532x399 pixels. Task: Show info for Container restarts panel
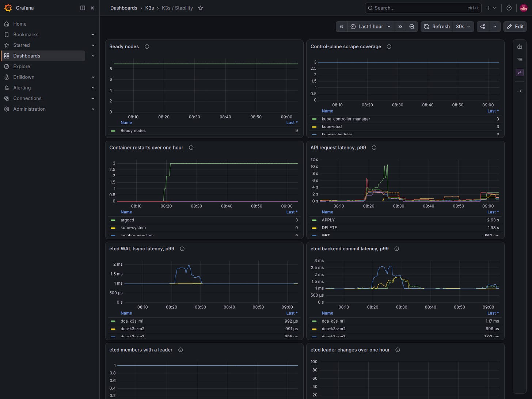pyautogui.click(x=191, y=148)
